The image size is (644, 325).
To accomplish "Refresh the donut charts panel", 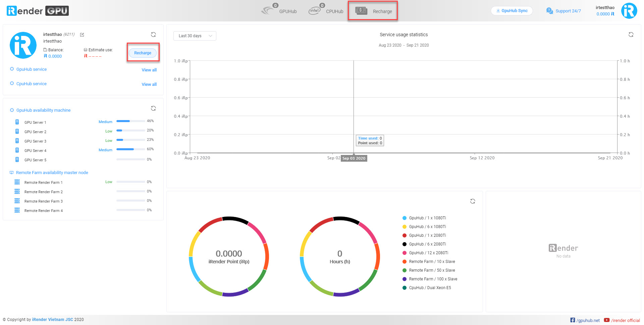I will click(472, 201).
